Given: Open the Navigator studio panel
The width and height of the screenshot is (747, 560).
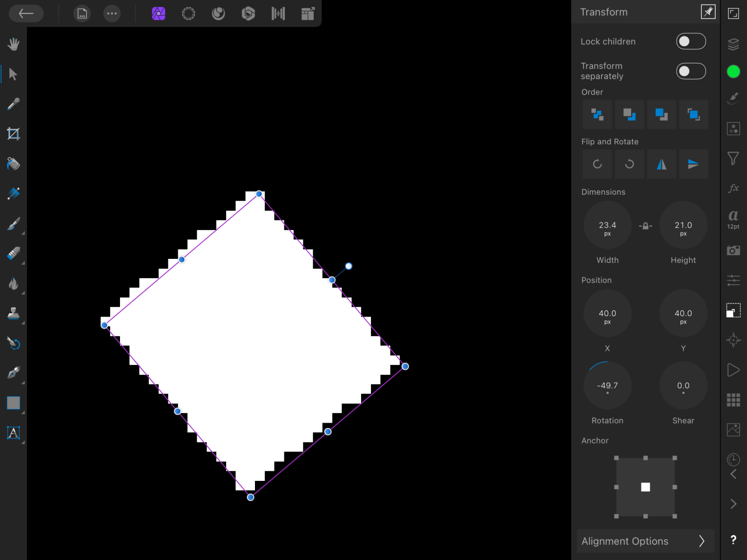Looking at the screenshot, I should click(x=733, y=340).
